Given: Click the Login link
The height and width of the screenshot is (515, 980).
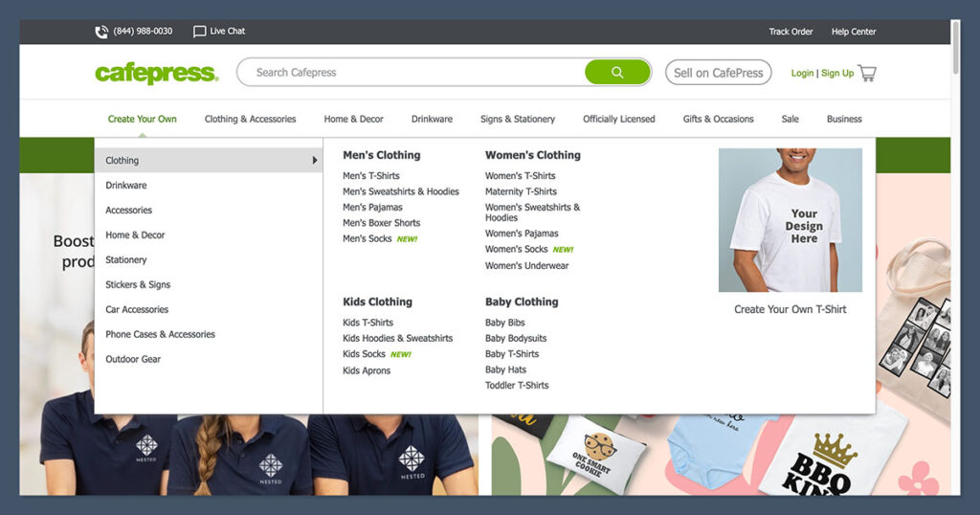Looking at the screenshot, I should coord(802,74).
